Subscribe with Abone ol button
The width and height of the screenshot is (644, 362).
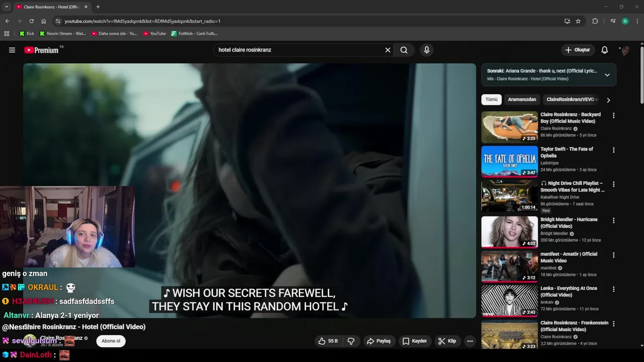[111, 341]
